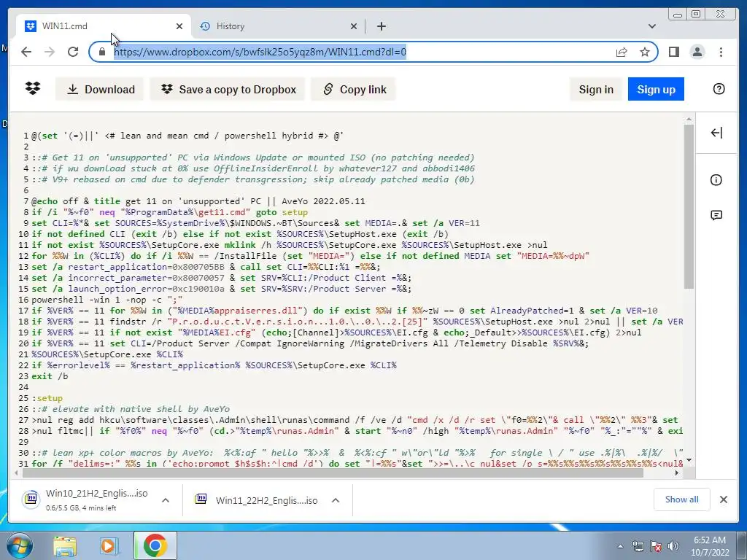Image resolution: width=747 pixels, height=560 pixels.
Task: Open Windows Explorer from the taskbar
Action: [65, 545]
